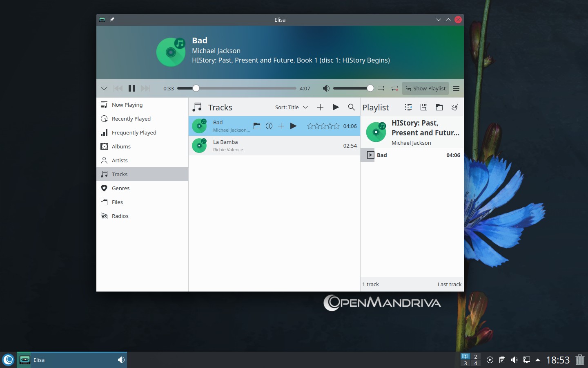The image size is (588, 368).
Task: Open the Sort: Title dropdown
Action: (x=291, y=107)
